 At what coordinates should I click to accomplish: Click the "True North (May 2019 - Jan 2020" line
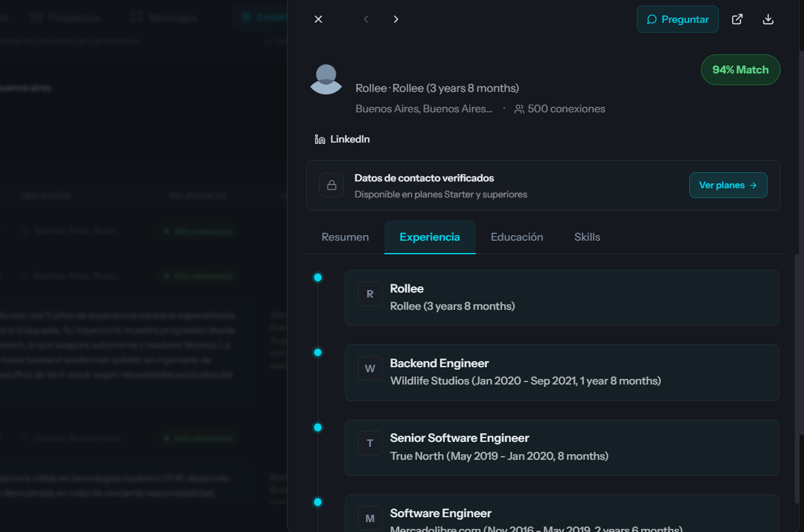coord(499,456)
